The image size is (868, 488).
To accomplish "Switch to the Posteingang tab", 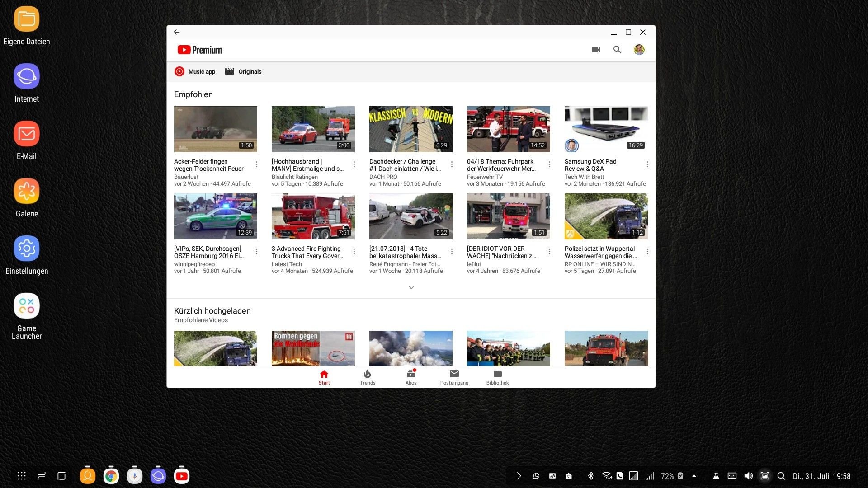I will pyautogui.click(x=454, y=377).
